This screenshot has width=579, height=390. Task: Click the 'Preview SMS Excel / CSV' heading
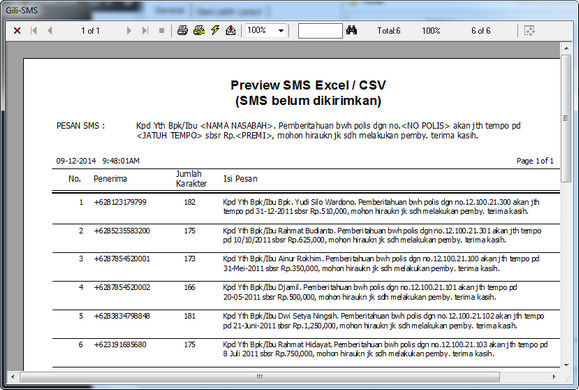click(308, 85)
